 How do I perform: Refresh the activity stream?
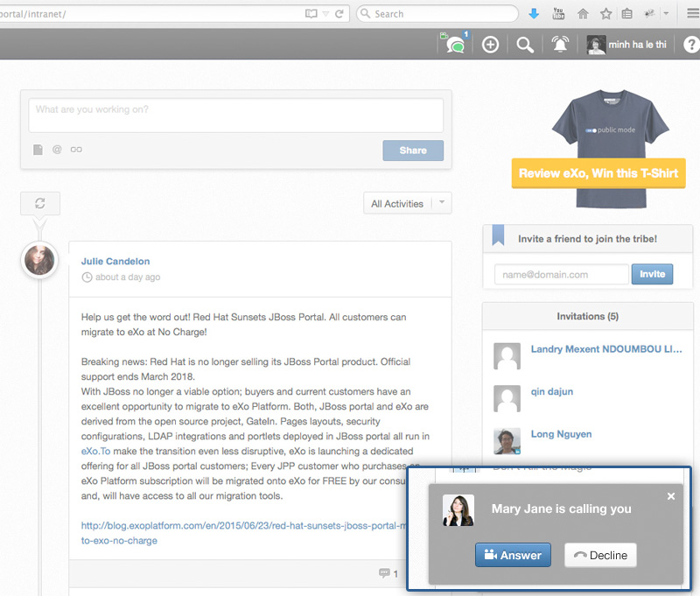pos(39,204)
